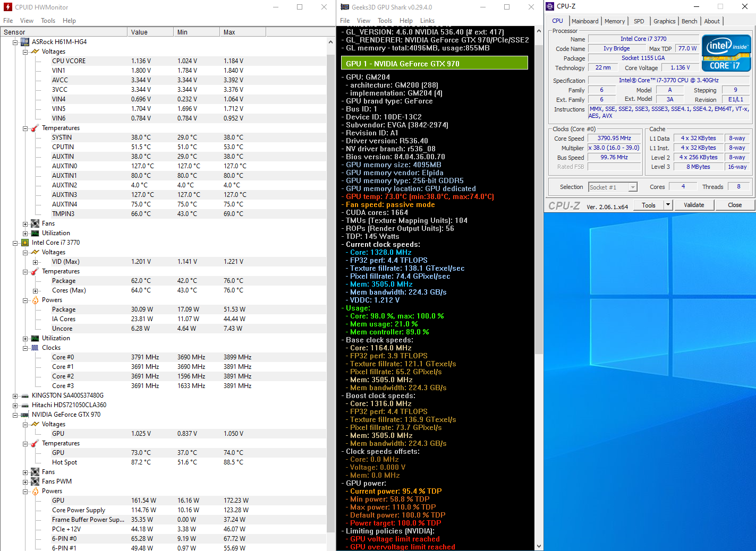The image size is (756, 551).
Task: Select the Hot Spot temperature row
Action: [163, 462]
